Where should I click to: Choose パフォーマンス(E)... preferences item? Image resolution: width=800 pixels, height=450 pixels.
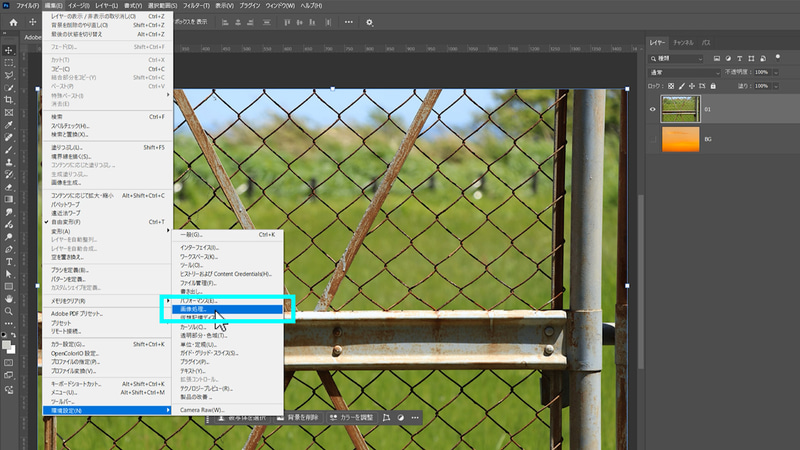(228, 301)
